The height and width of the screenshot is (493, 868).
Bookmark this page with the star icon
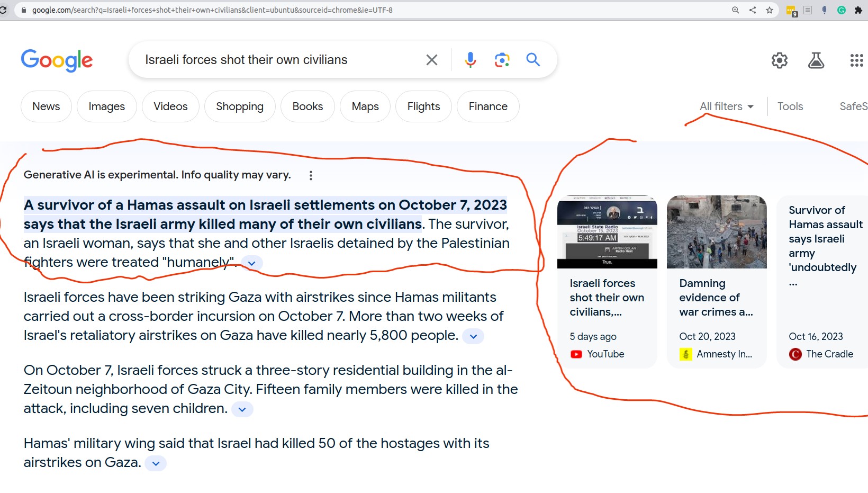point(770,10)
